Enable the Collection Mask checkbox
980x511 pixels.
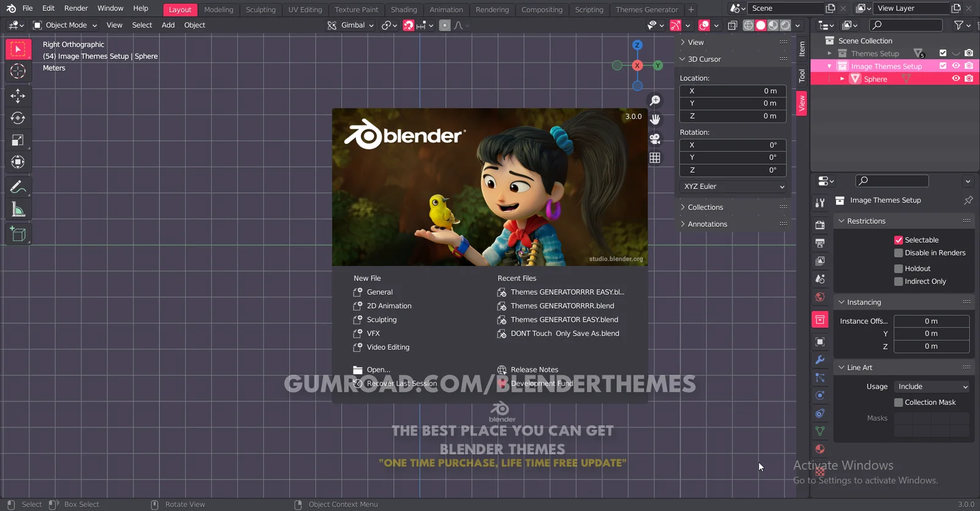click(899, 403)
